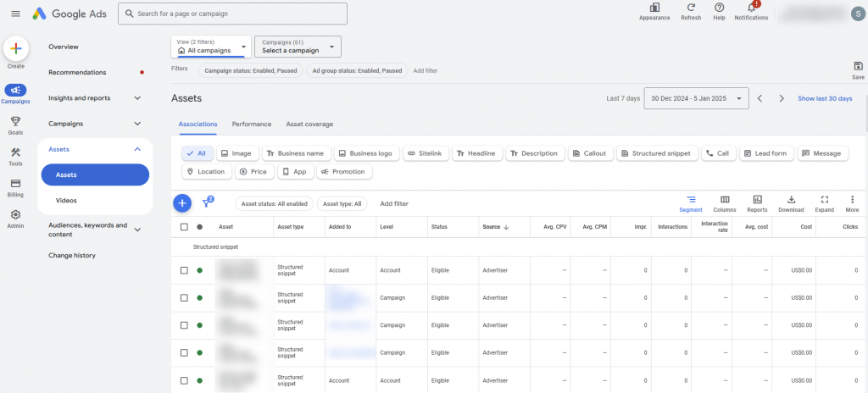This screenshot has width=868, height=393.
Task: Click Show last 30 days link
Action: [x=824, y=98]
